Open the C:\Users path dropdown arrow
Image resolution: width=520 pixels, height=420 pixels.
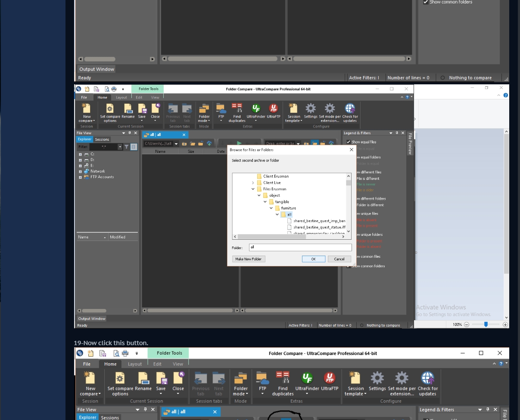click(x=176, y=144)
